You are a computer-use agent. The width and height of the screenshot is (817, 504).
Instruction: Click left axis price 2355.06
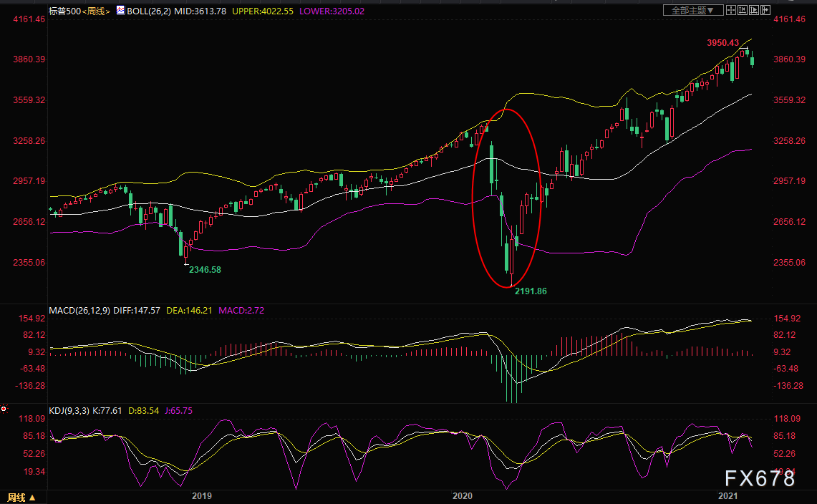29,263
